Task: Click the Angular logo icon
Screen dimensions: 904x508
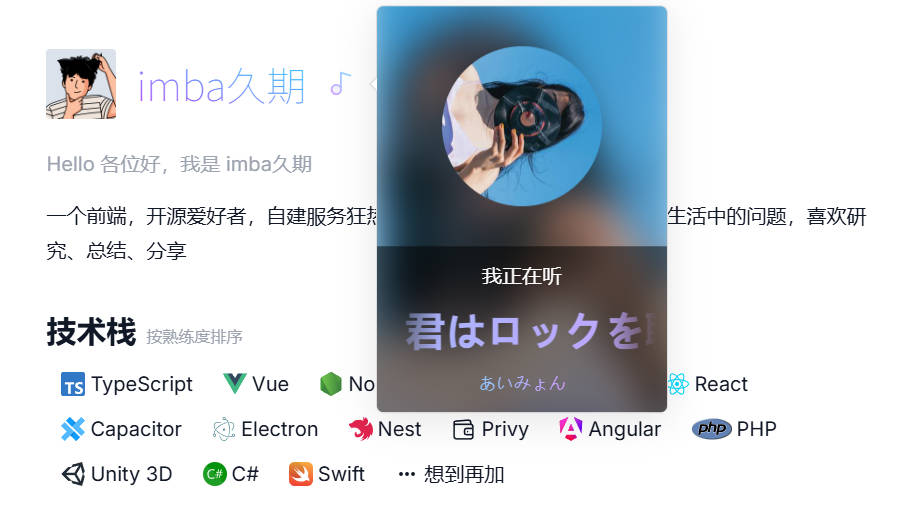Action: (571, 429)
